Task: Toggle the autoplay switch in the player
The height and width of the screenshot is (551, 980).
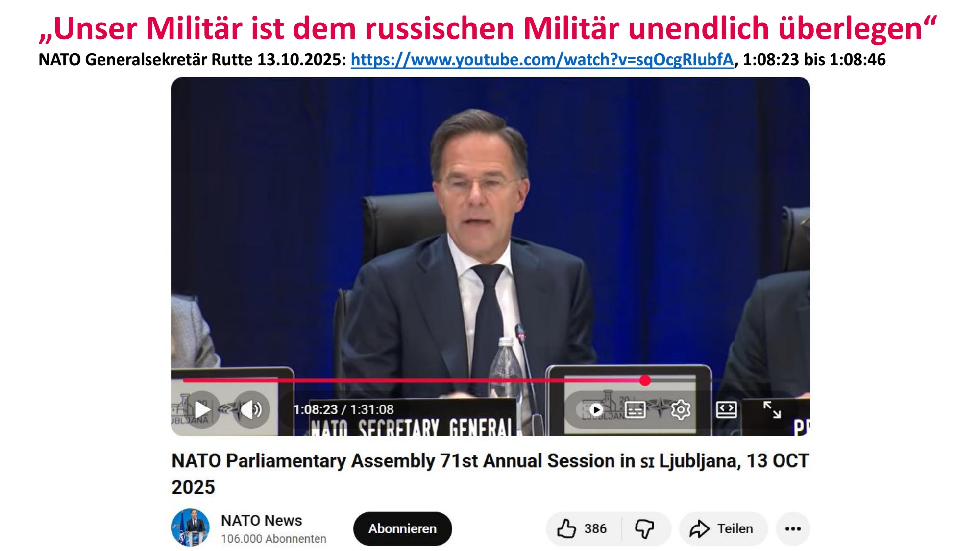Action: pyautogui.click(x=593, y=409)
